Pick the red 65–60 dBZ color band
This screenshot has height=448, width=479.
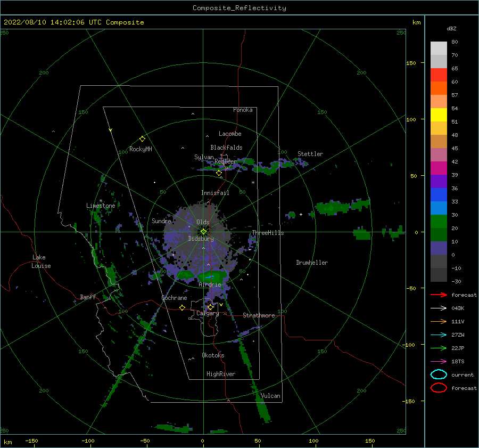439,75
